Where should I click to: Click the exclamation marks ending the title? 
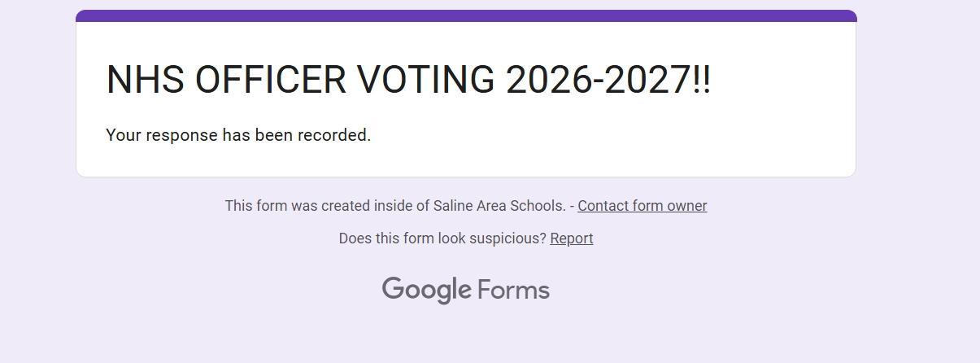click(x=702, y=80)
